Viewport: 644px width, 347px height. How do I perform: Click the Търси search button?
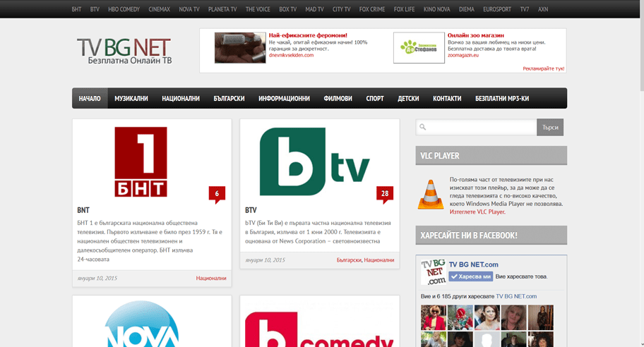550,127
